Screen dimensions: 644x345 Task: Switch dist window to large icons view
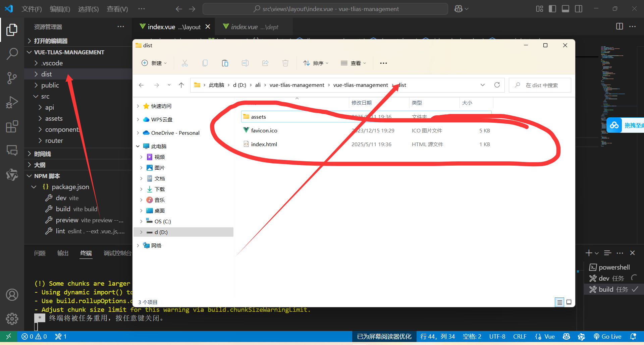tap(569, 302)
